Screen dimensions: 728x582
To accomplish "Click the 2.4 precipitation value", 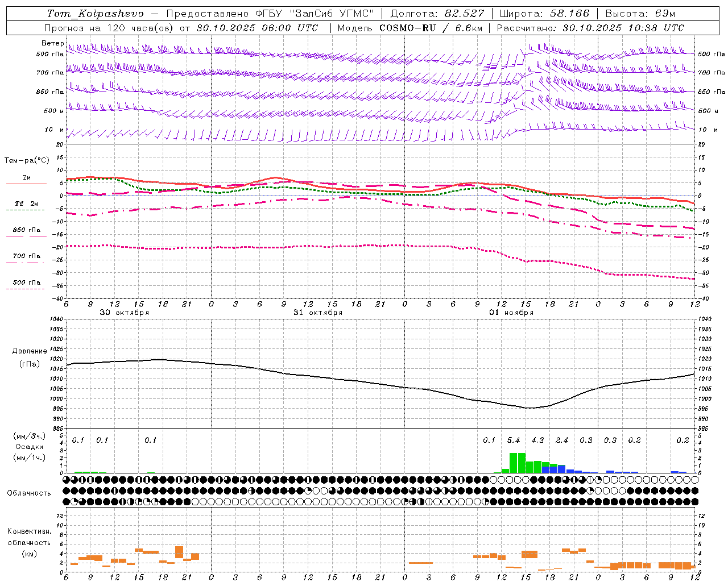I will (x=562, y=440).
